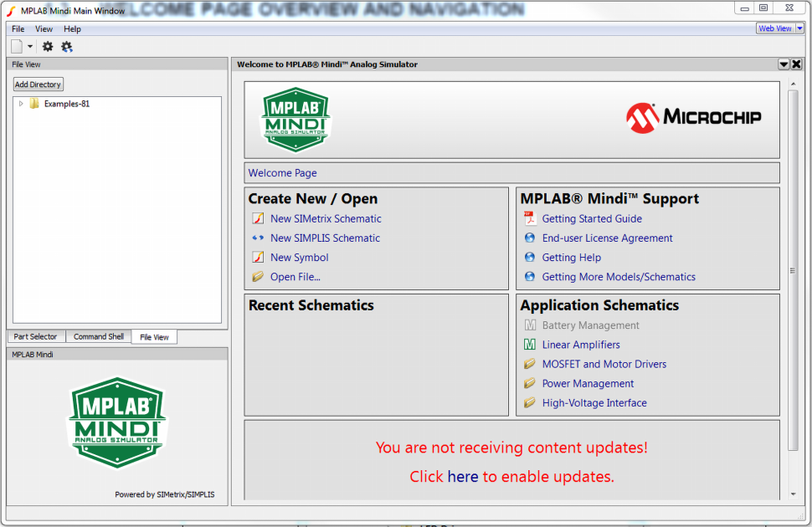Open the Linear Amplifiers link
This screenshot has width=812, height=527.
[580, 345]
